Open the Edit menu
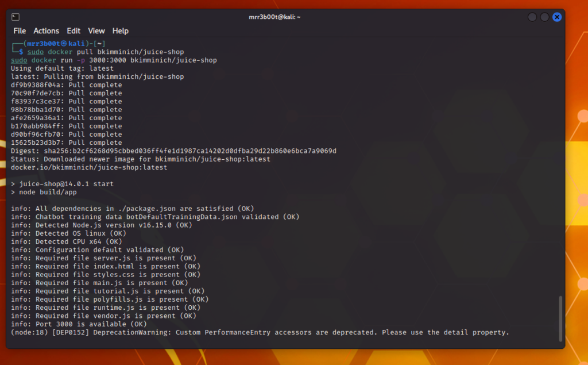 point(73,31)
